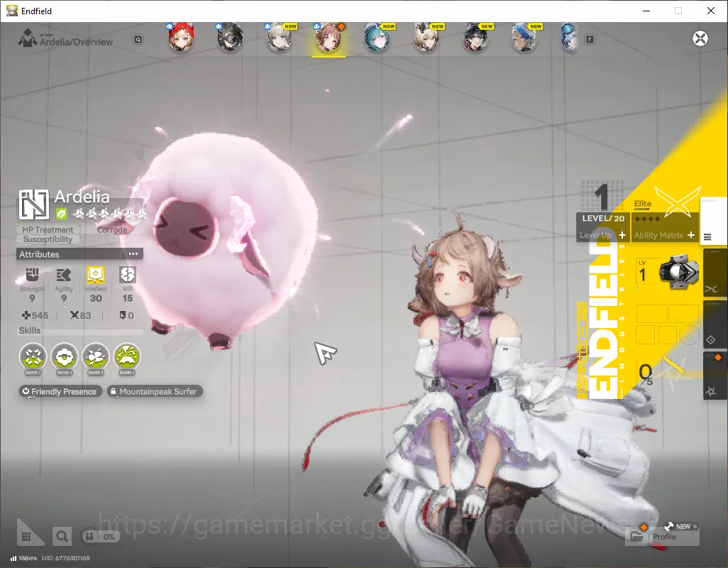Open the third skill icon
The image size is (728, 568).
pyautogui.click(x=96, y=356)
